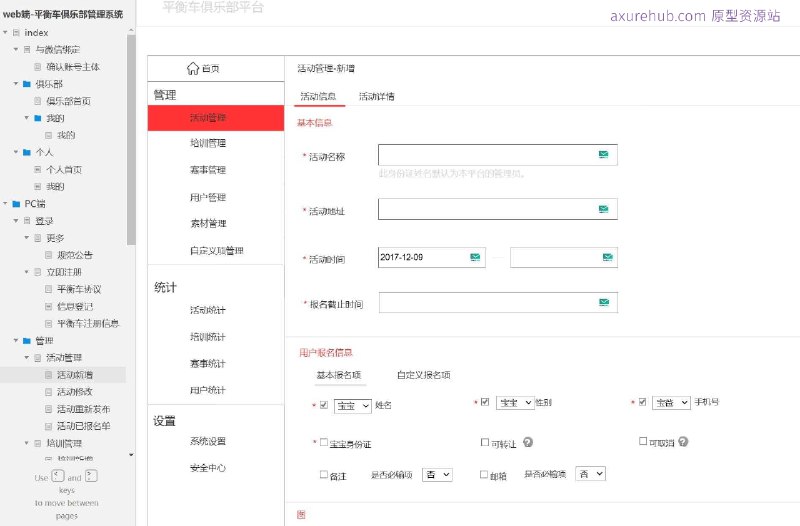Click the page icon beside 平衡车协议
The width and height of the screenshot is (800, 526).
click(x=48, y=289)
